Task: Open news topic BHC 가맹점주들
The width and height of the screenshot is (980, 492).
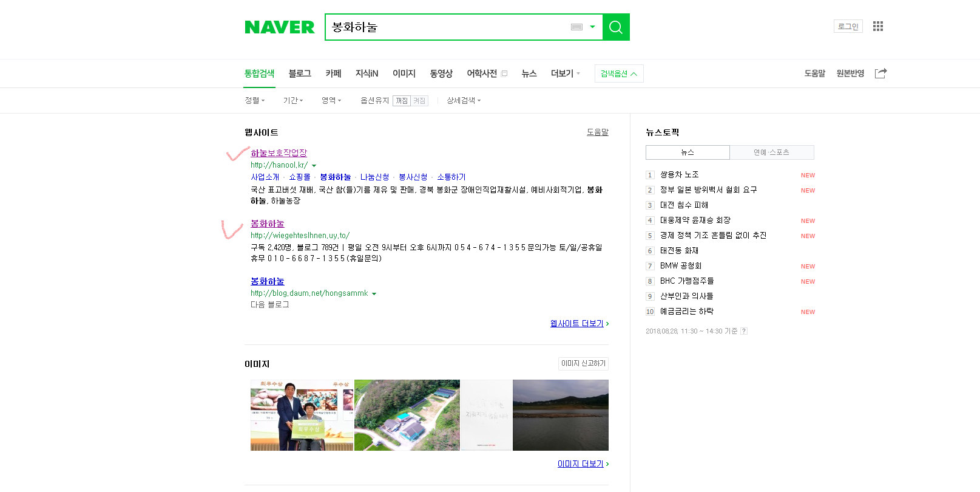Action: (x=687, y=281)
